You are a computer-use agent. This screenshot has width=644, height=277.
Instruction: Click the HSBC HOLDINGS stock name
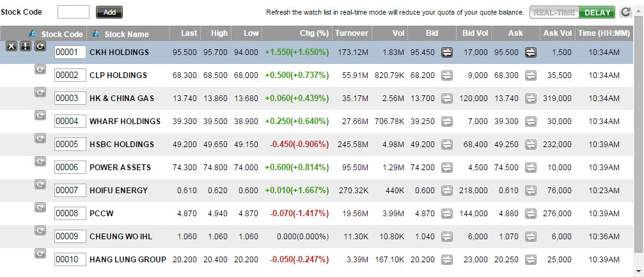pyautogui.click(x=122, y=145)
